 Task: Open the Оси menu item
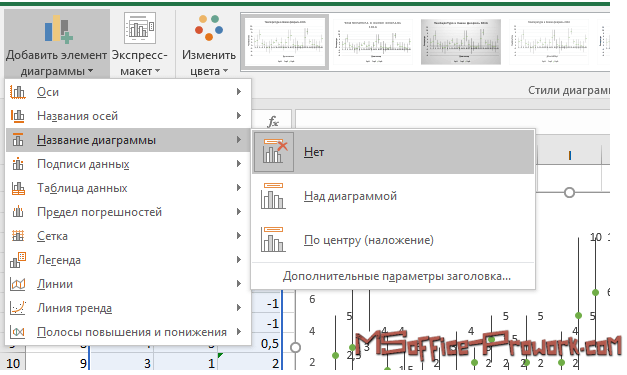pyautogui.click(x=128, y=92)
